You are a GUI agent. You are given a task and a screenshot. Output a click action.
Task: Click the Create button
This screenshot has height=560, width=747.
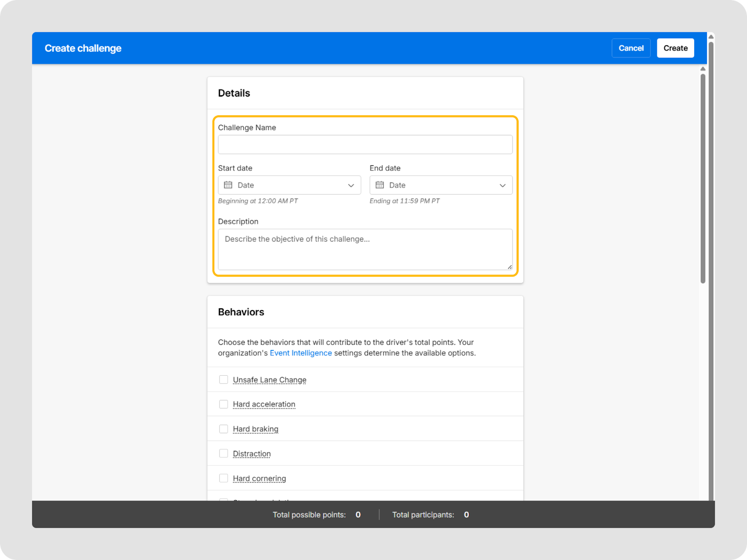(675, 48)
